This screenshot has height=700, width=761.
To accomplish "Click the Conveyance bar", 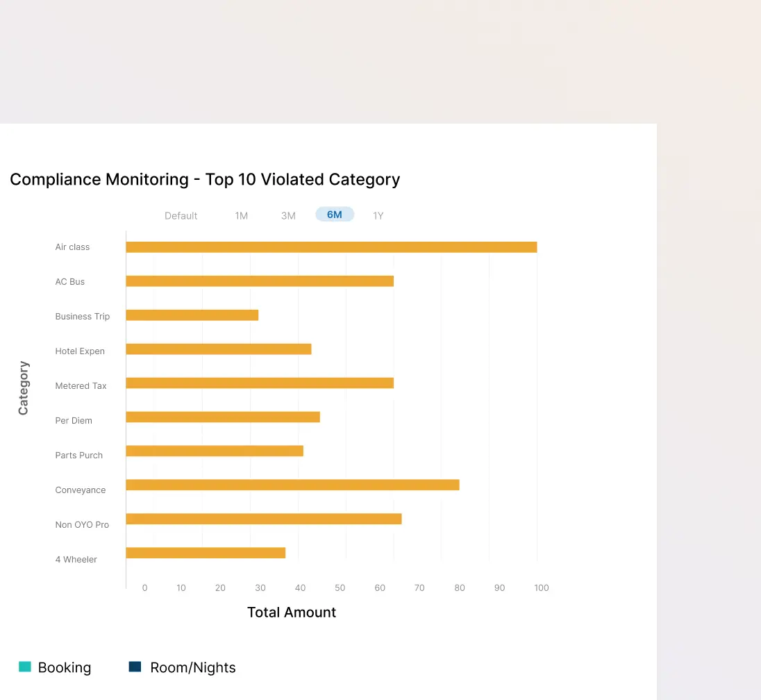I will (x=292, y=485).
